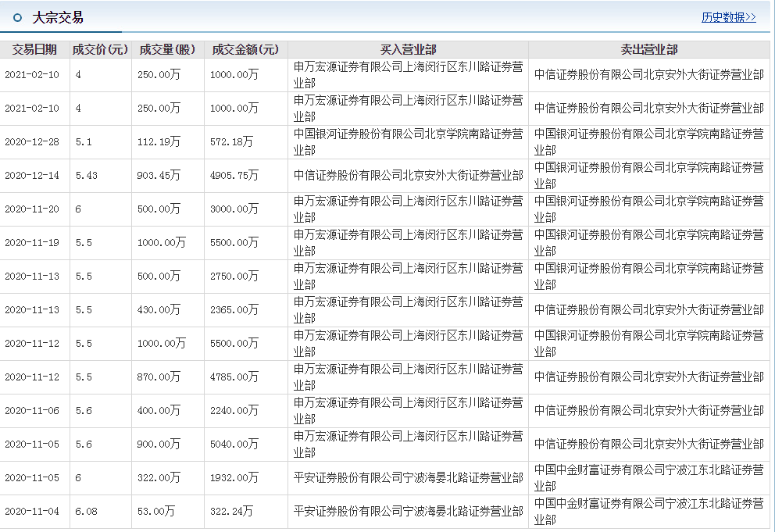Click the volume 112.19万
This screenshot has width=775, height=532.
159,142
